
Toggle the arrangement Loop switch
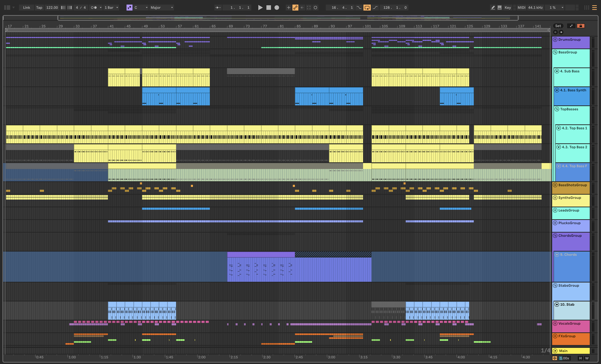[367, 8]
